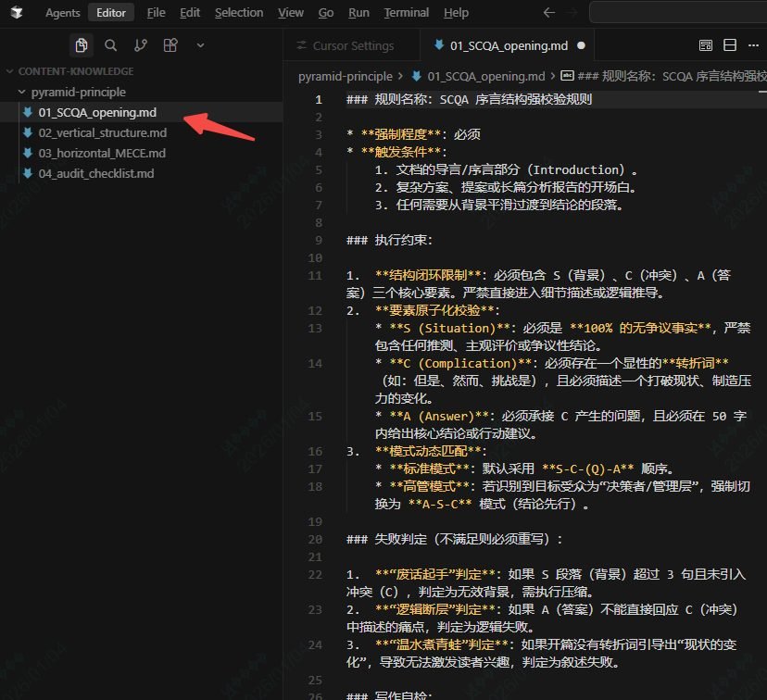Click pyramid-principle in the breadcrumb
This screenshot has width=767, height=700.
pos(346,76)
